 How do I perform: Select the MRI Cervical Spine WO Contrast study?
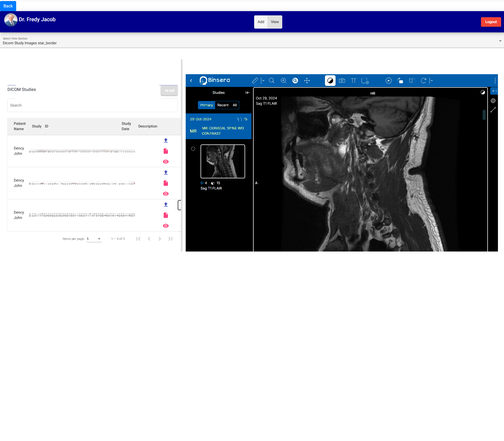tap(219, 126)
